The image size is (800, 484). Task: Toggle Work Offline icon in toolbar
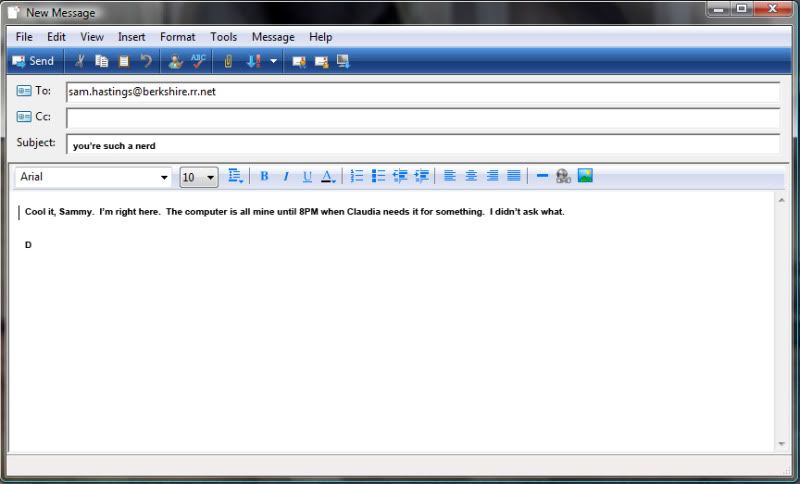click(343, 62)
